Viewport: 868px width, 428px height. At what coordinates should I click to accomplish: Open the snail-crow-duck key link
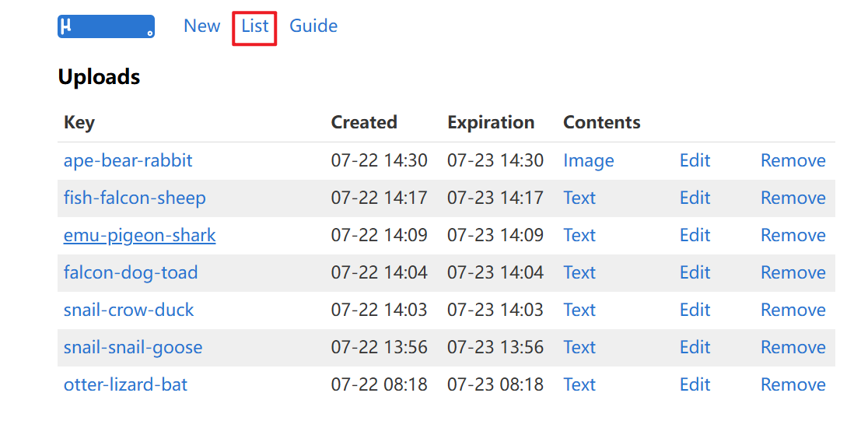[x=128, y=310]
